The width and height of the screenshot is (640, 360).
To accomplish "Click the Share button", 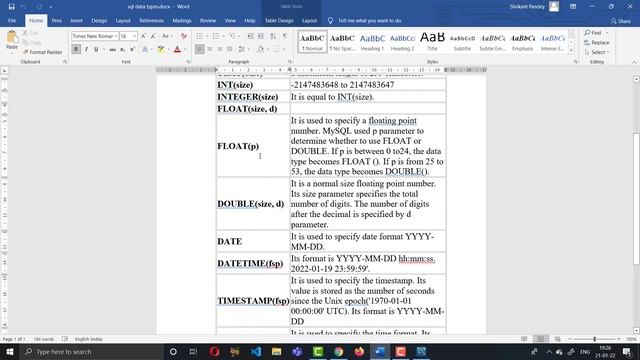I will pyautogui.click(x=620, y=21).
